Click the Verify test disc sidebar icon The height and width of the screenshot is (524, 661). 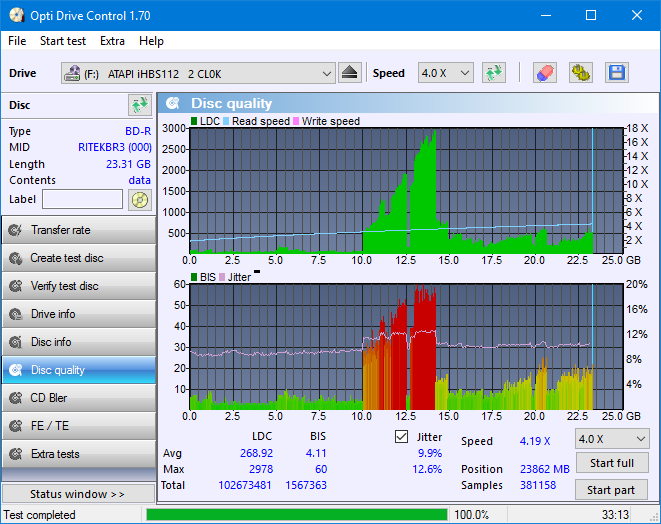point(16,286)
